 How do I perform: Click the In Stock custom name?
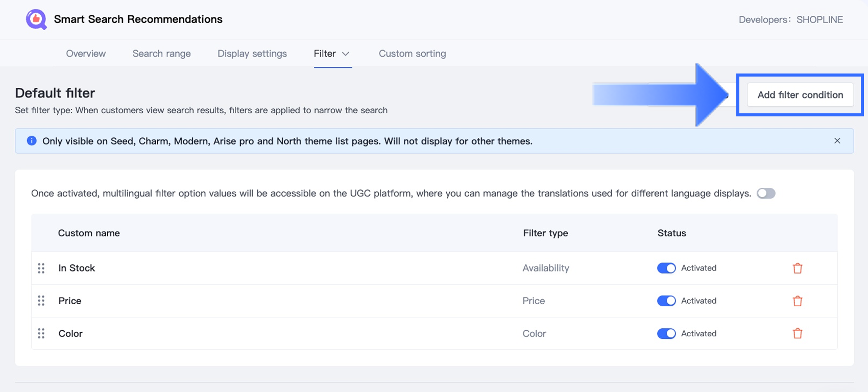coord(77,268)
